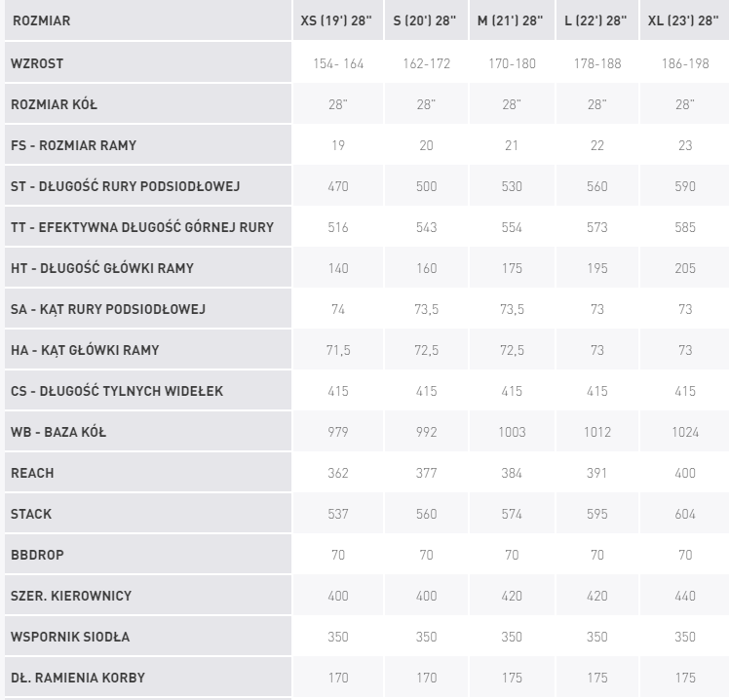Click the M (21') 28" column header
729x700 pixels.
click(x=513, y=20)
